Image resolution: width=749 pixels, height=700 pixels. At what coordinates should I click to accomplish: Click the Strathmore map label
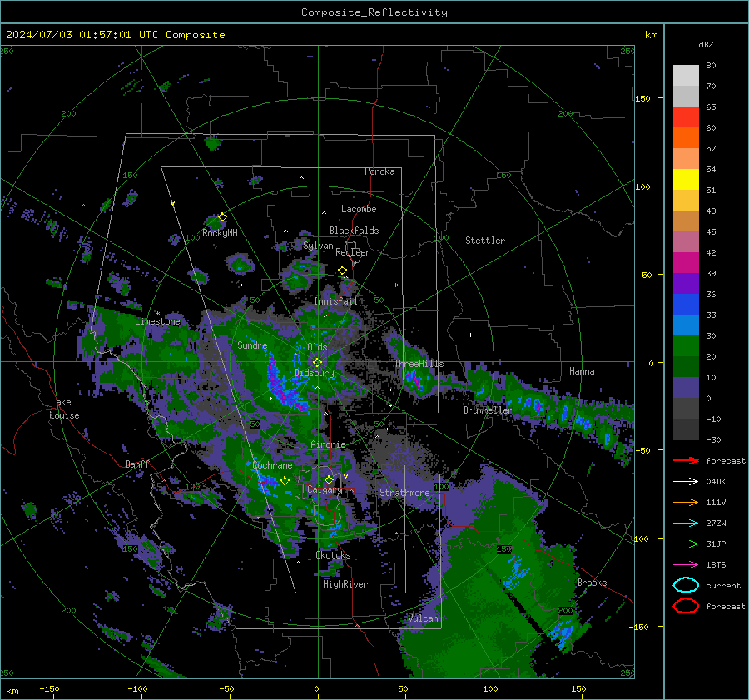coord(404,492)
